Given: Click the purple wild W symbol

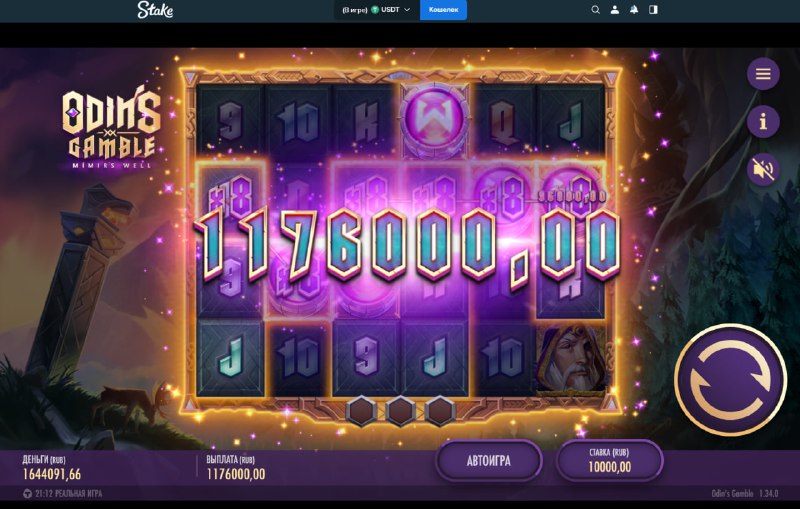Looking at the screenshot, I should click(x=434, y=120).
